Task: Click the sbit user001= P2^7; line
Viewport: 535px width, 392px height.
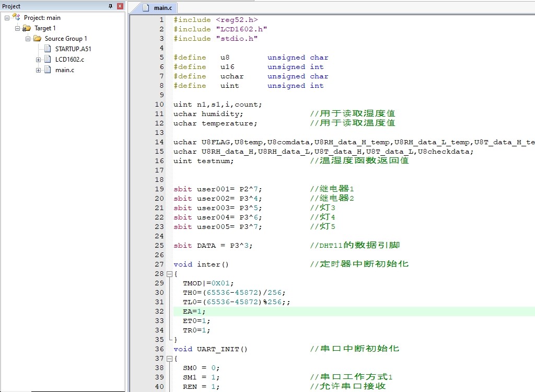Action: pos(218,189)
